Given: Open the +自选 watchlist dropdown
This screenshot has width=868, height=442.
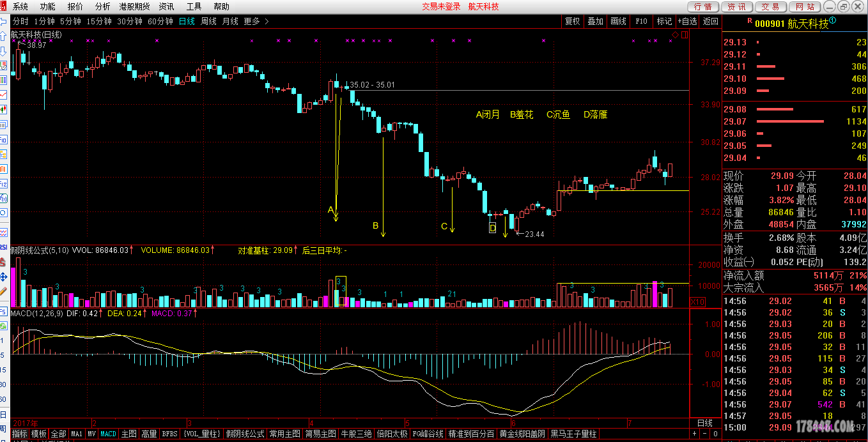Looking at the screenshot, I should [x=687, y=21].
